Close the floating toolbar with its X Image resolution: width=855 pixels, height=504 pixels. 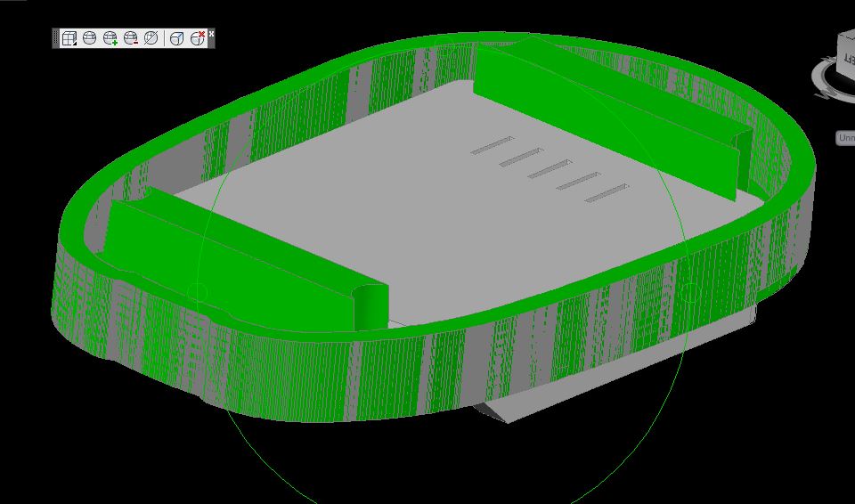211,33
